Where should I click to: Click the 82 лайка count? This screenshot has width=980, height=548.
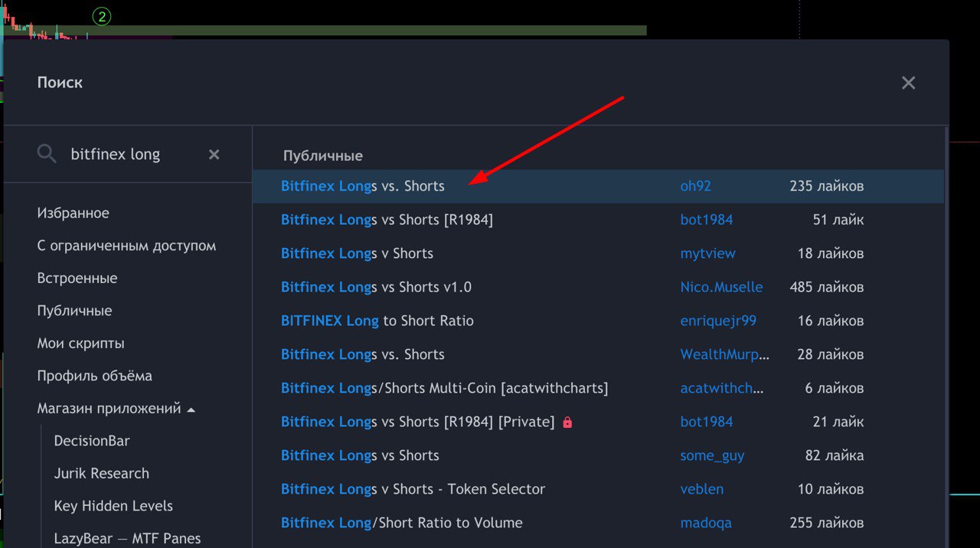[835, 455]
